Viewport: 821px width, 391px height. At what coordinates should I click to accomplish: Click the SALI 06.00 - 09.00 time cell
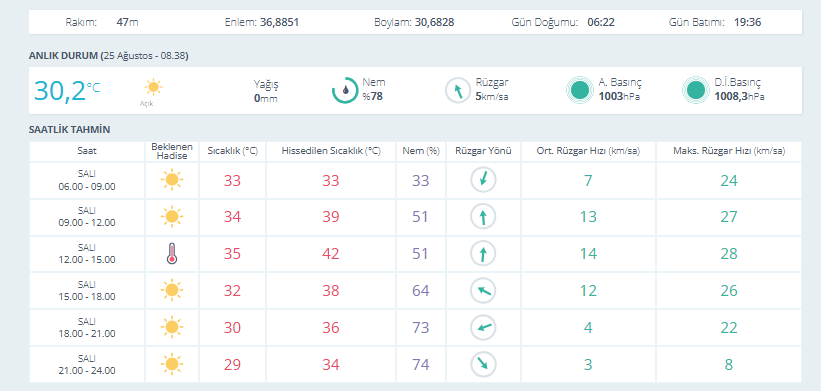pos(87,180)
